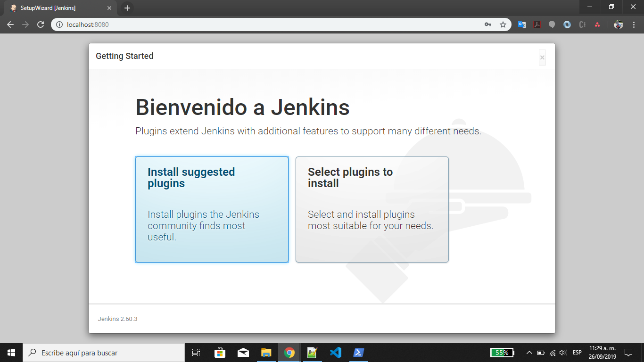Open saved passwords with the key icon
Viewport: 644px width, 362px height.
coord(487,25)
